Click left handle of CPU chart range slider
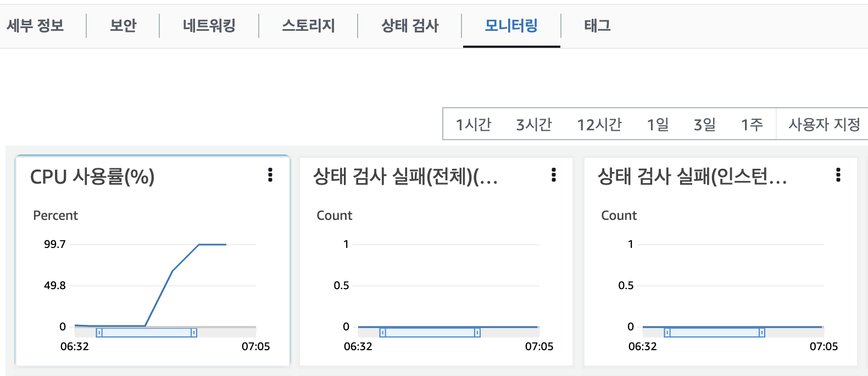The height and width of the screenshot is (376, 868). 99,333
